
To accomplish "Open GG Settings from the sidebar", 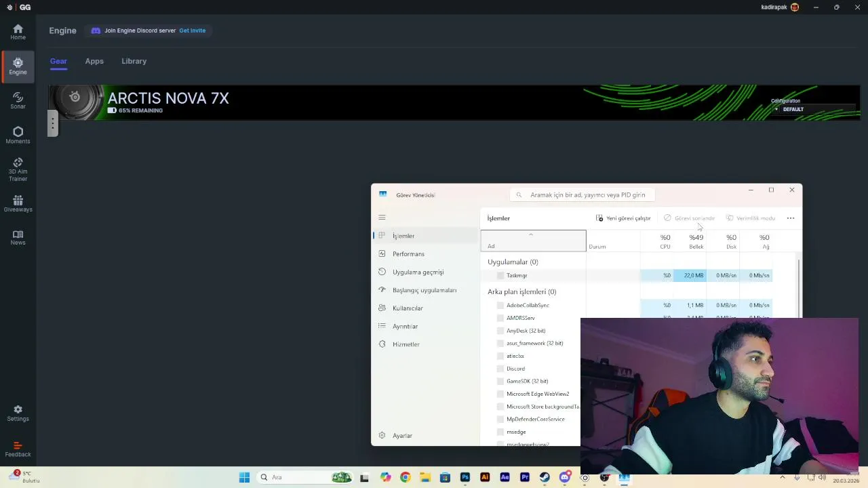I will [18, 413].
